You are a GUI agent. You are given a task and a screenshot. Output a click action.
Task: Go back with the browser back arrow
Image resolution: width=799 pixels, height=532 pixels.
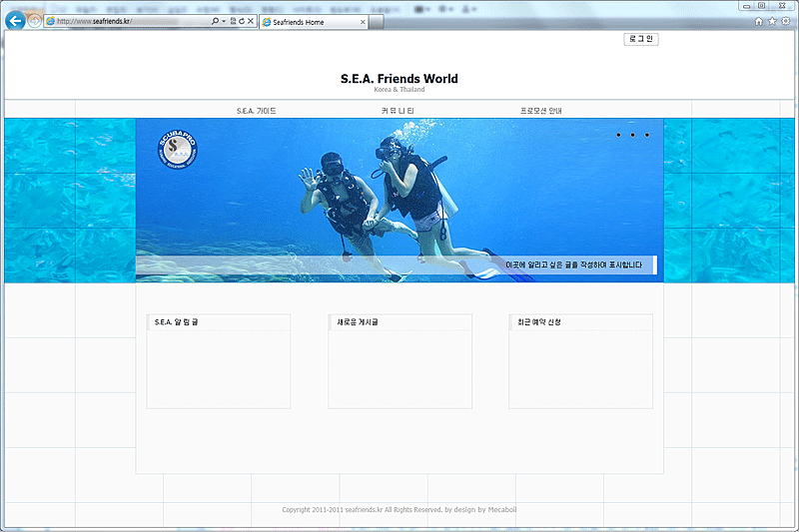[x=15, y=21]
